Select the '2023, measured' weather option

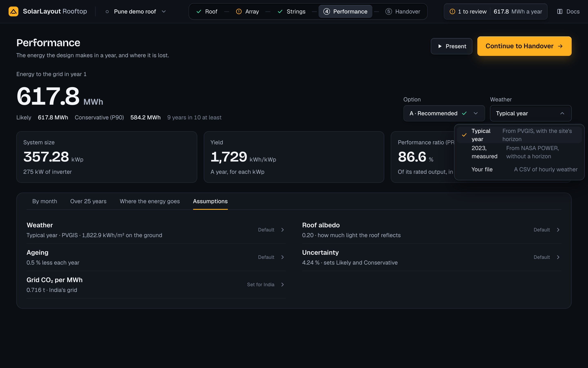tap(519, 152)
